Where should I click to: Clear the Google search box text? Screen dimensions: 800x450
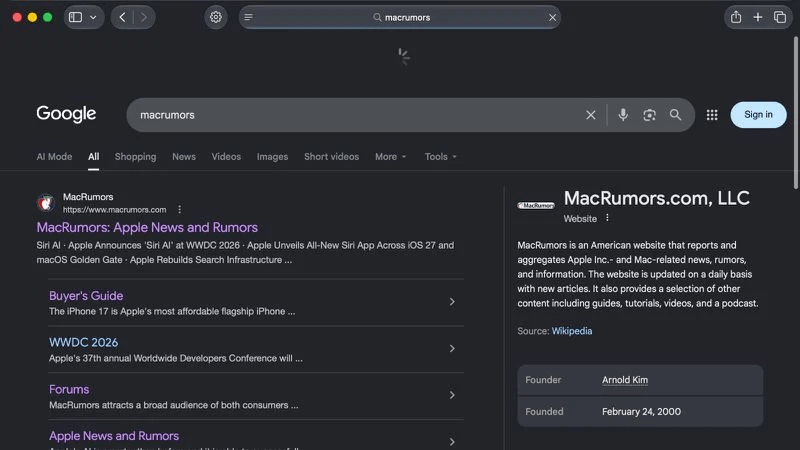[590, 115]
